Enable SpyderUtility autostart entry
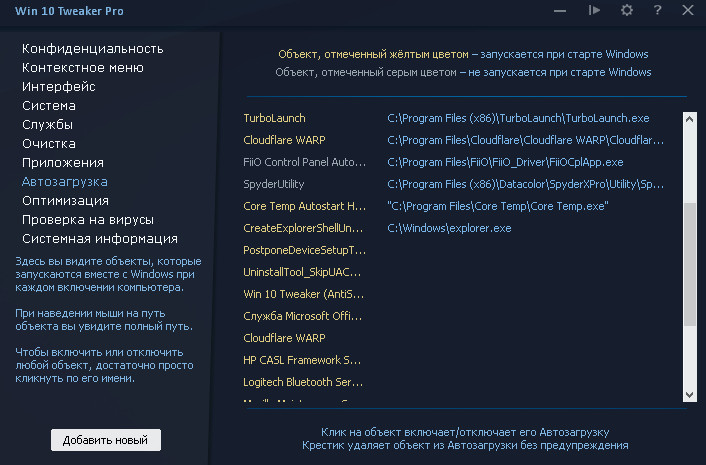The height and width of the screenshot is (465, 706). [x=274, y=184]
